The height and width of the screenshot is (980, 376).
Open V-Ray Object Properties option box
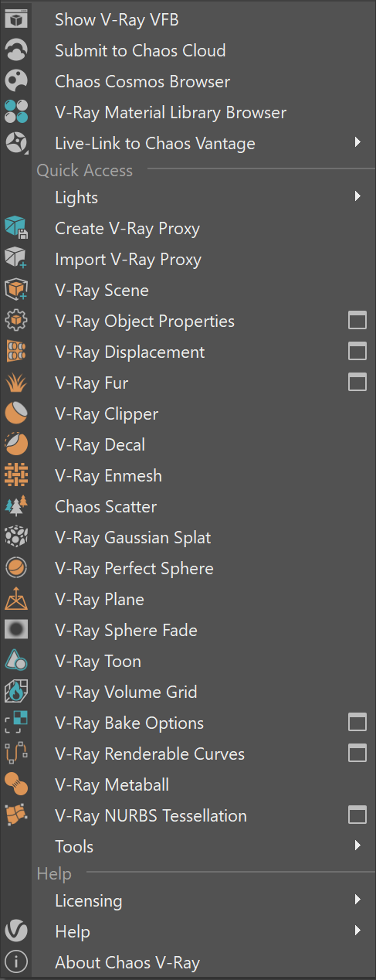coord(357,321)
